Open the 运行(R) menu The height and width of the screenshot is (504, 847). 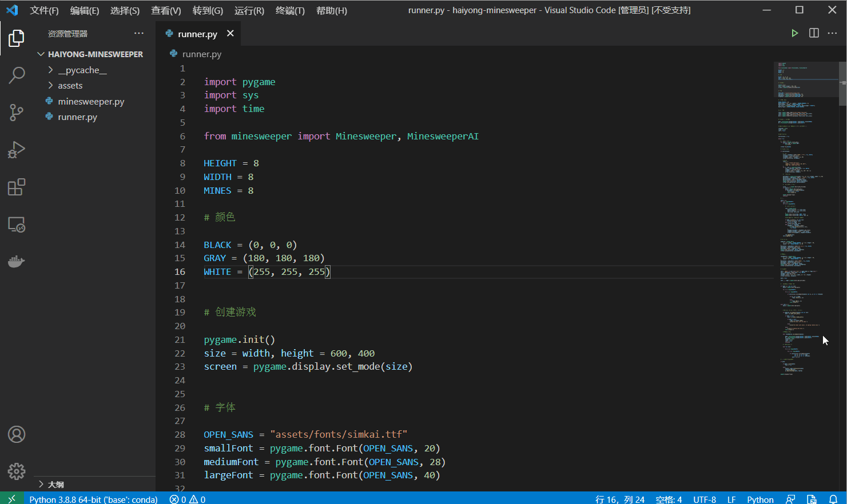point(249,10)
